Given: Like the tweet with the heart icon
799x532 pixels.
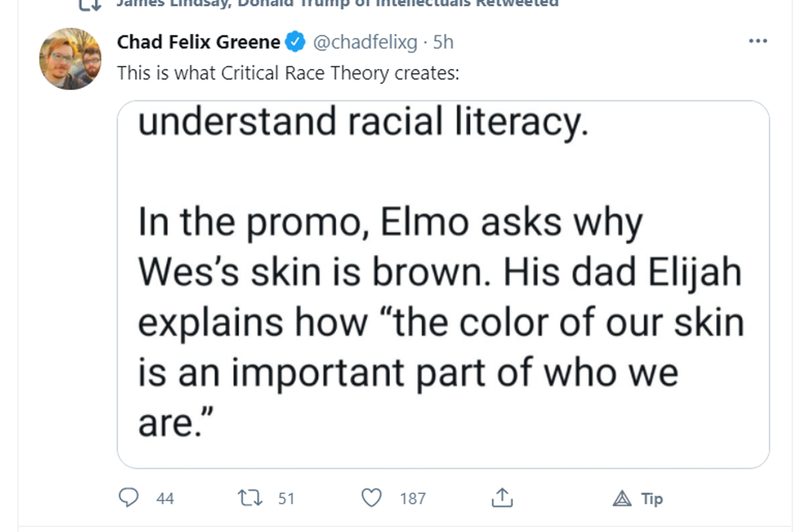Looking at the screenshot, I should point(372,498).
